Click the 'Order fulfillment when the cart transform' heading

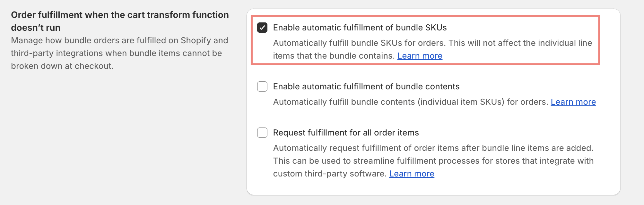(120, 15)
